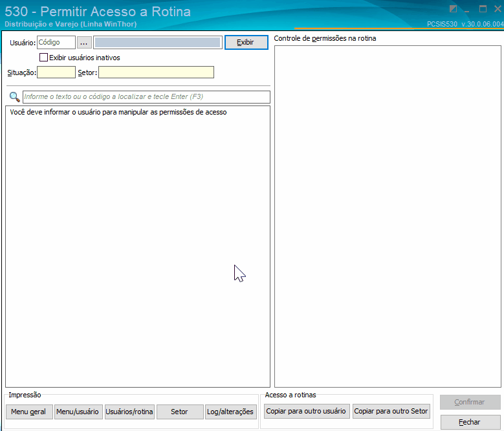Click the Fechar button
The height and width of the screenshot is (431, 504).
(470, 422)
